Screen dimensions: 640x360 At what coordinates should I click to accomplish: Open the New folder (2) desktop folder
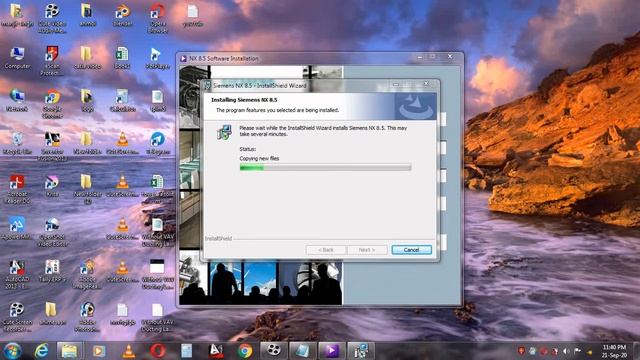[x=87, y=189]
